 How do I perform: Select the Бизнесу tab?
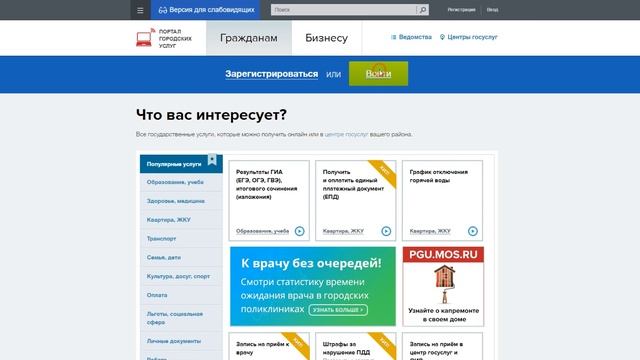(x=327, y=38)
